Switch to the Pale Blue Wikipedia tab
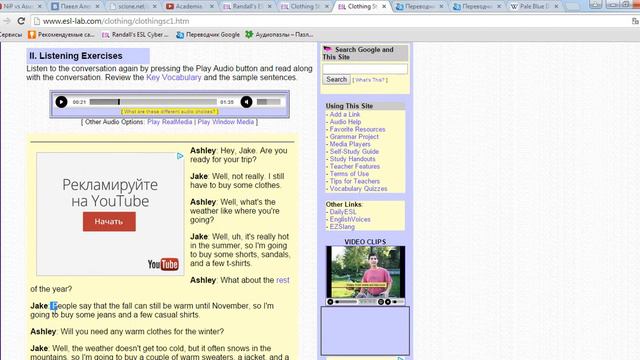Image resolution: width=640 pixels, height=360 pixels. (x=532, y=7)
